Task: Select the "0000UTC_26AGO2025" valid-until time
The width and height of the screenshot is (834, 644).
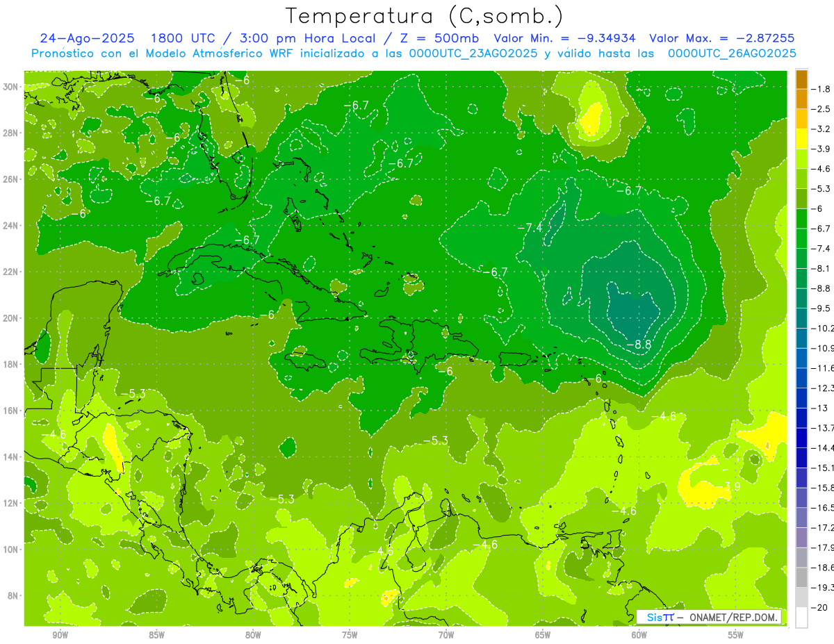Action: (732, 53)
